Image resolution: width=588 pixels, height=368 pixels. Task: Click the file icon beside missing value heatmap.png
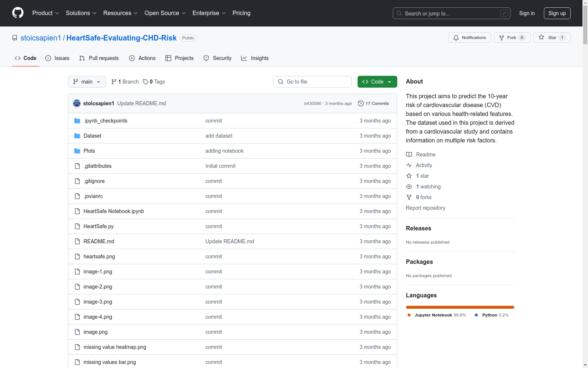point(77,347)
